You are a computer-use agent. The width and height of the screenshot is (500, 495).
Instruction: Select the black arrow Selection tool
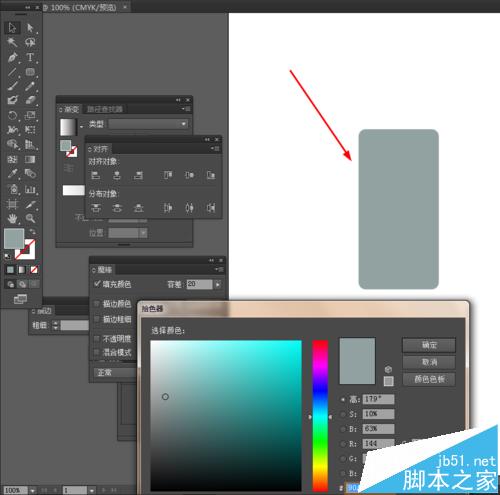[x=12, y=28]
